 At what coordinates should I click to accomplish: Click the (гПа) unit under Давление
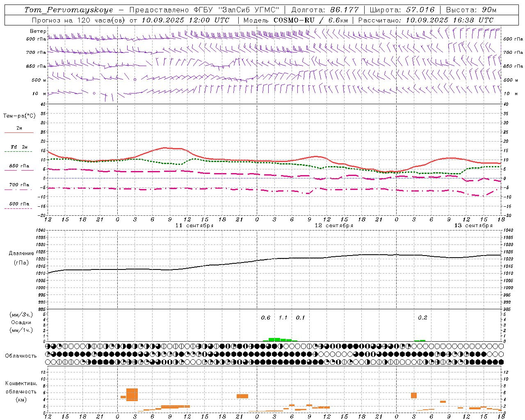pyautogui.click(x=21, y=262)
